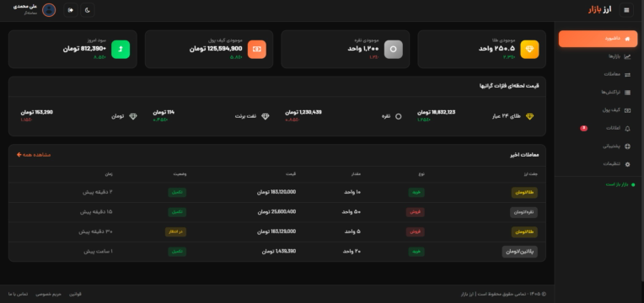Open علی محمدی user avatar

[49, 10]
